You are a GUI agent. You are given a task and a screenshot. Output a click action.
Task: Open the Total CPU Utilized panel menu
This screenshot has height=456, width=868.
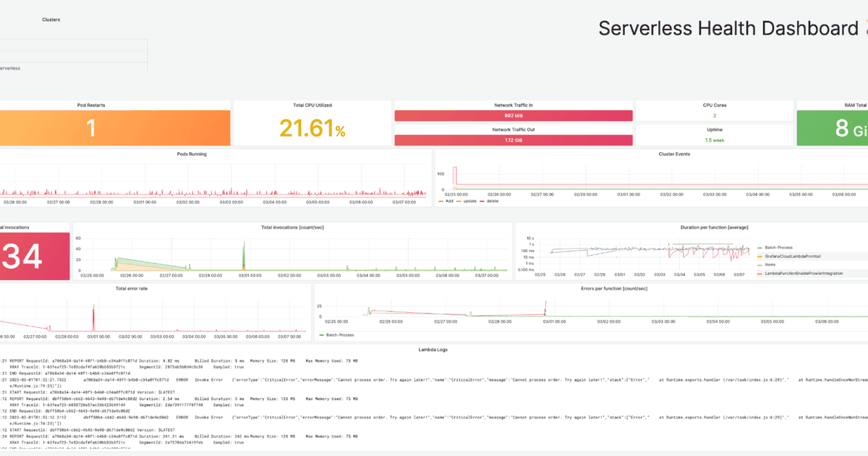click(x=312, y=105)
